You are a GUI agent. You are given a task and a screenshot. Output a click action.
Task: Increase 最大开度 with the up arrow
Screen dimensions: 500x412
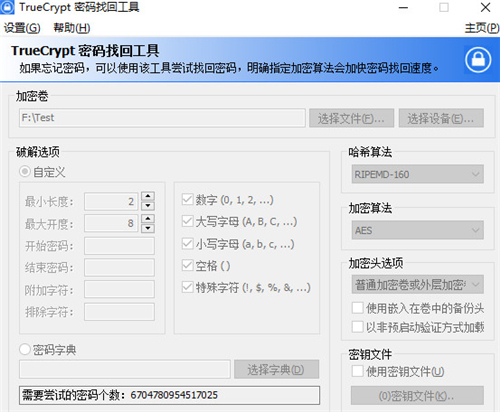148,219
